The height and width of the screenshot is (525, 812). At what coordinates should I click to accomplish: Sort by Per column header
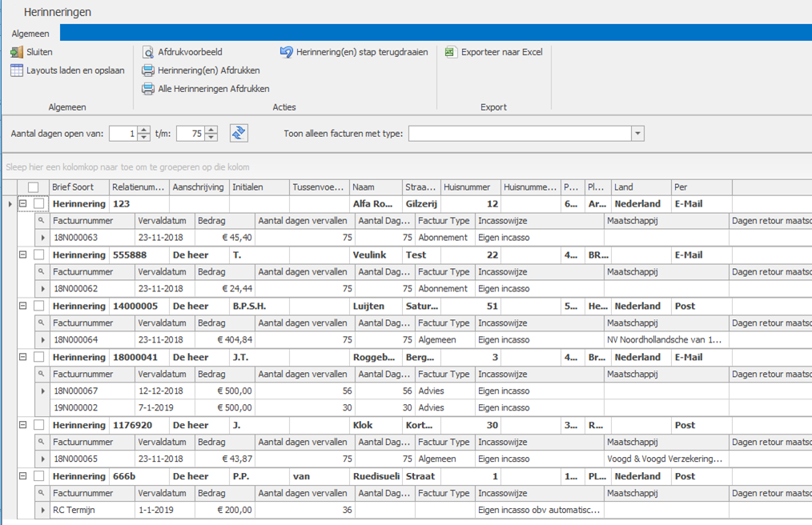click(x=701, y=187)
